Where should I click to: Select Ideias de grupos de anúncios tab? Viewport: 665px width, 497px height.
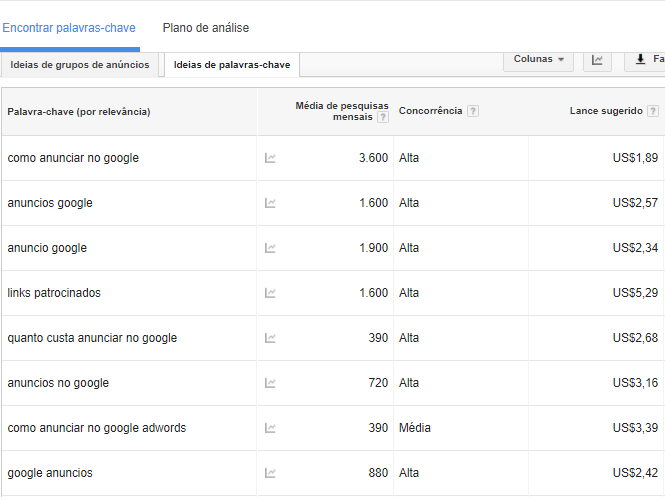(x=80, y=65)
